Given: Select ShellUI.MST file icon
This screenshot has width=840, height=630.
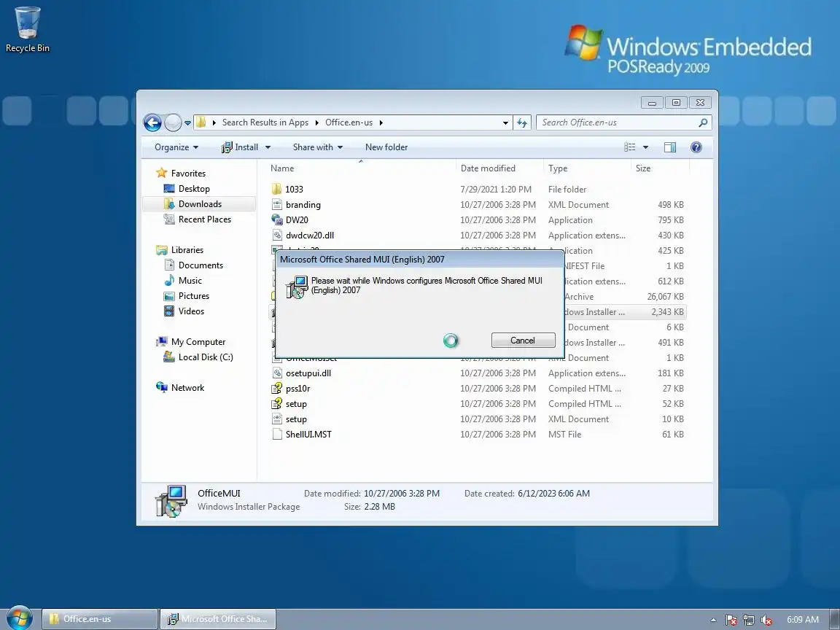Looking at the screenshot, I should (277, 435).
